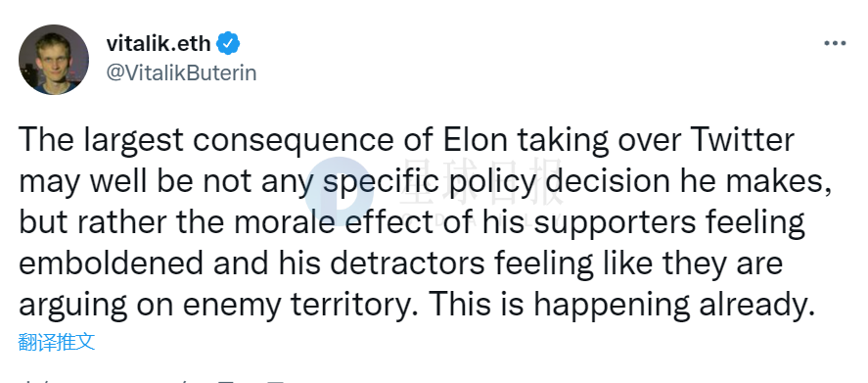Click the word "Elon" in the tweet
Image resolution: width=868 pixels, height=383 pixels.
476,140
